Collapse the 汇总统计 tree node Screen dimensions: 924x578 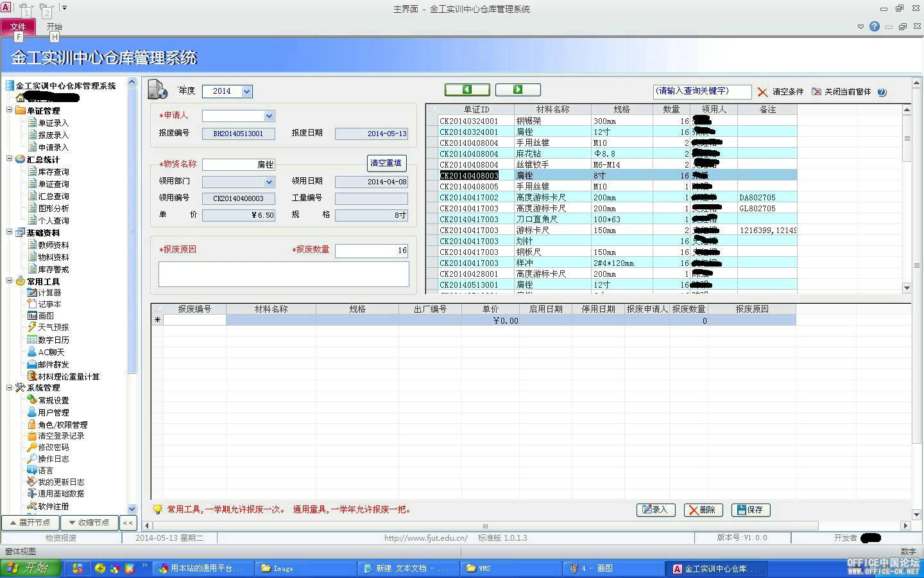(10, 159)
